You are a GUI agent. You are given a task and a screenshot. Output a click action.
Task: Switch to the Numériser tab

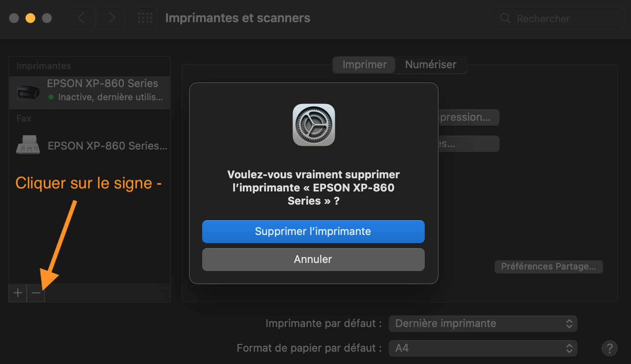point(431,65)
